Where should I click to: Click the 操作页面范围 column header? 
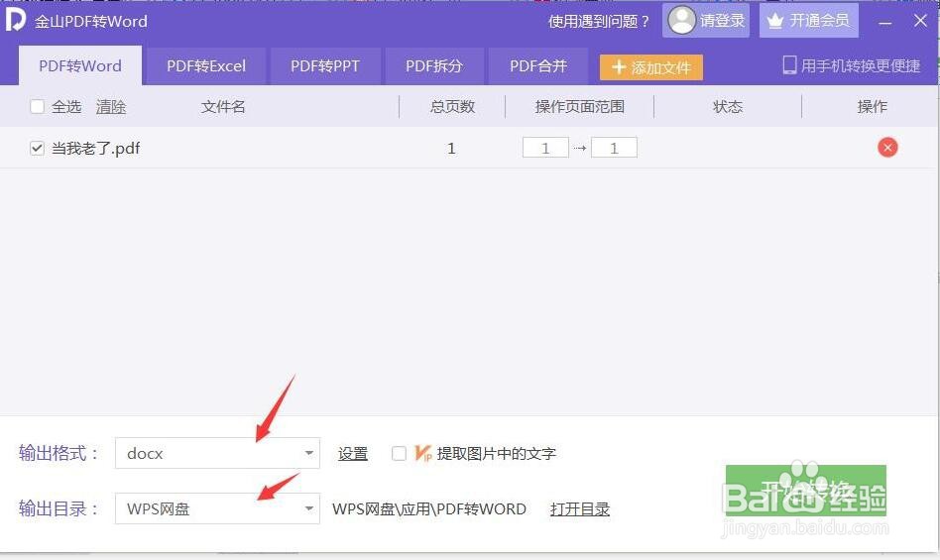click(580, 107)
